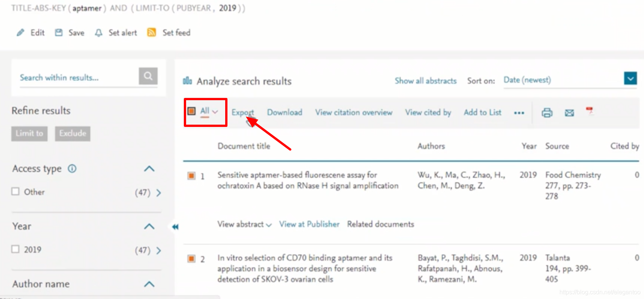Collapse the Year filter section

(x=149, y=226)
